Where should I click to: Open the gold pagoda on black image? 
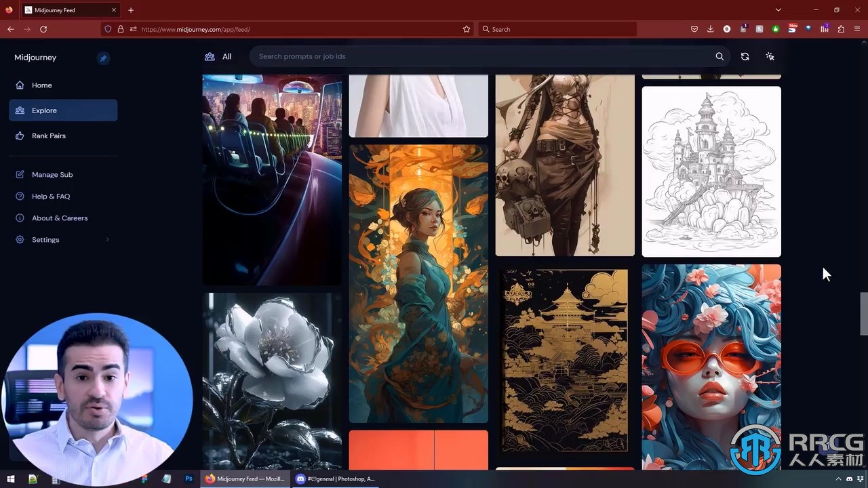(x=565, y=361)
